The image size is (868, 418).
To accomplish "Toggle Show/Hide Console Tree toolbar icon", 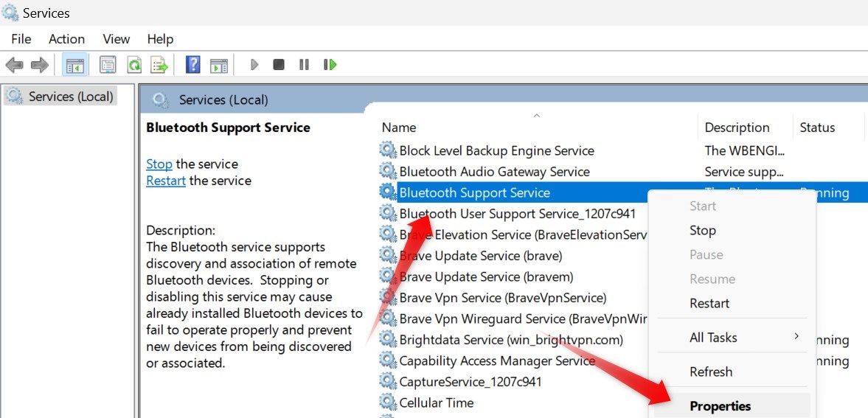I will click(x=74, y=65).
